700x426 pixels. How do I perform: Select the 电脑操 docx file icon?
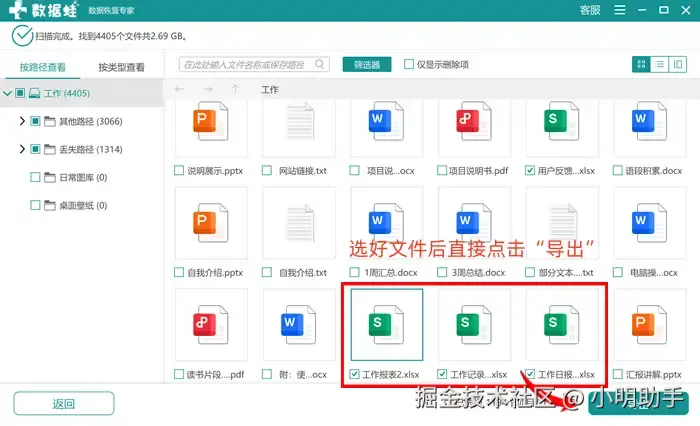click(x=650, y=223)
